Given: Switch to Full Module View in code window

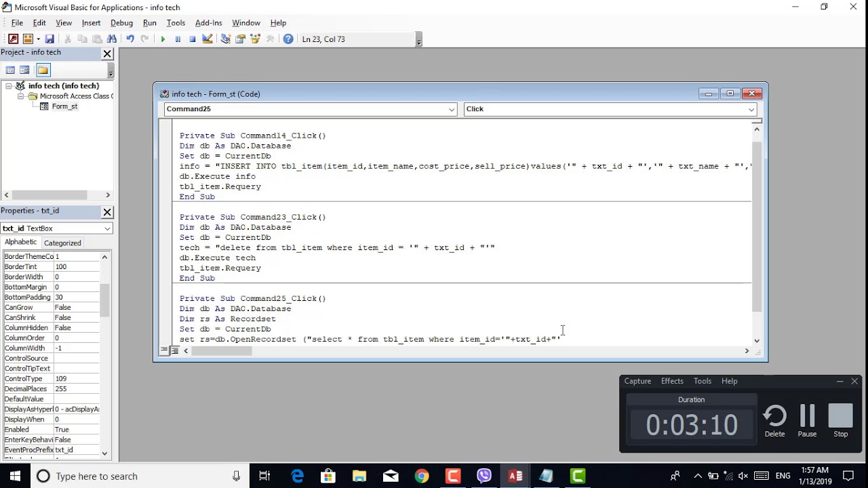Looking at the screenshot, I should (174, 350).
